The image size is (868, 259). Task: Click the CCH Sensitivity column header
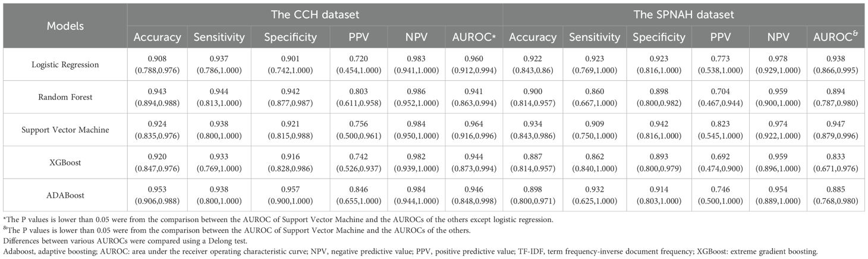click(x=219, y=37)
